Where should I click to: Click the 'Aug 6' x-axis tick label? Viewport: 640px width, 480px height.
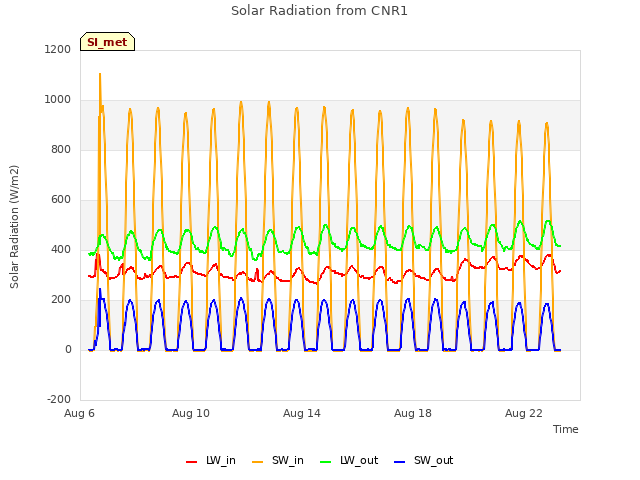coord(79,413)
